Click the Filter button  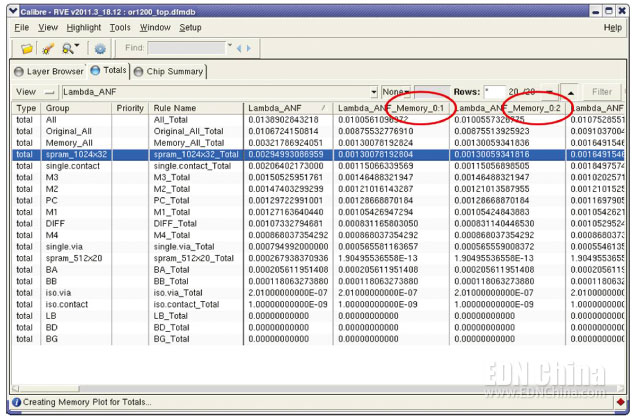pos(602,92)
